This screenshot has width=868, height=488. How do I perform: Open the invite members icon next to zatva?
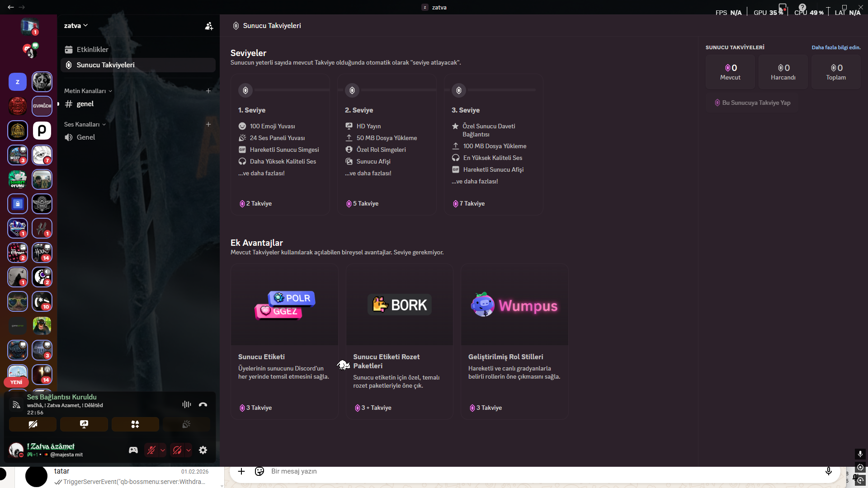[209, 26]
